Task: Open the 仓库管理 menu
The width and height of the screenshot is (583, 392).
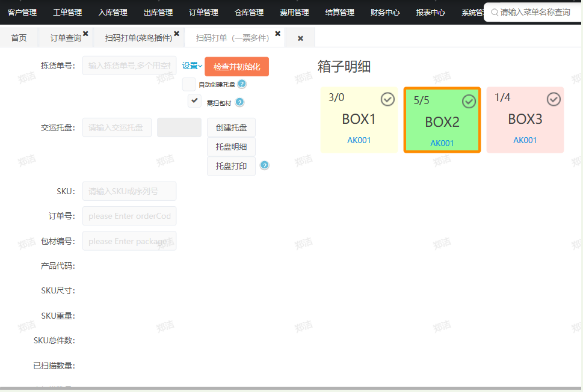Action: coord(249,13)
